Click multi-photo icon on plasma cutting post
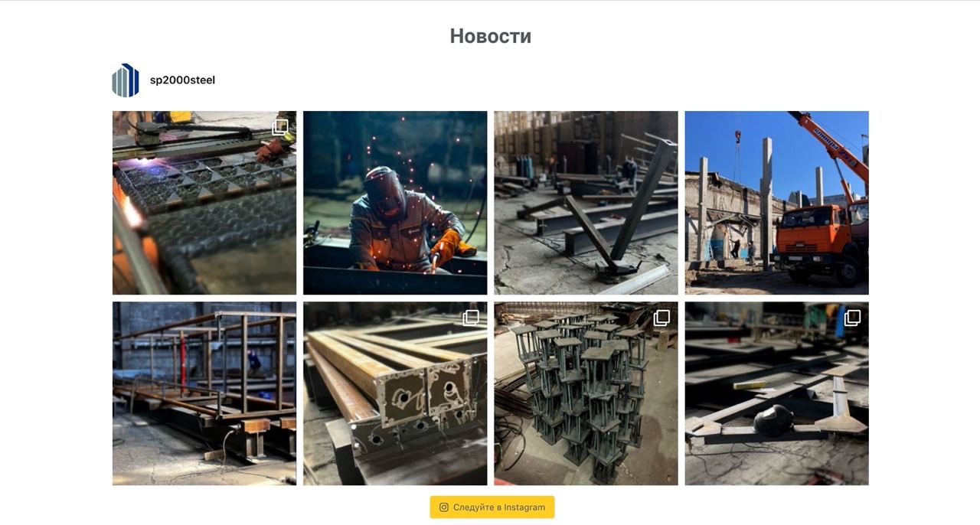The image size is (980, 525). click(280, 127)
